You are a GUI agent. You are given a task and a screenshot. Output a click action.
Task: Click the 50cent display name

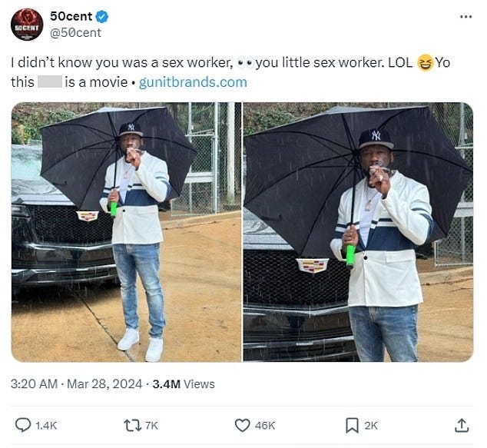pyautogui.click(x=71, y=16)
